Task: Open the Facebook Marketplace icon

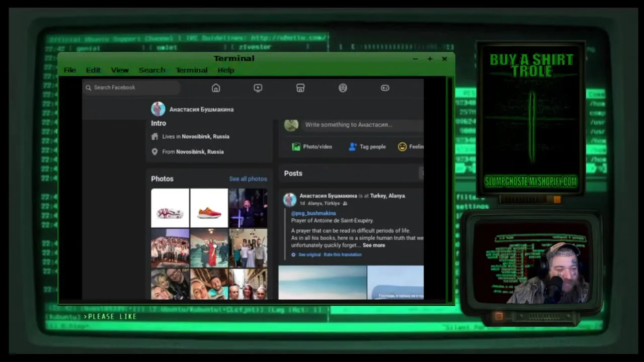Action: pyautogui.click(x=300, y=88)
